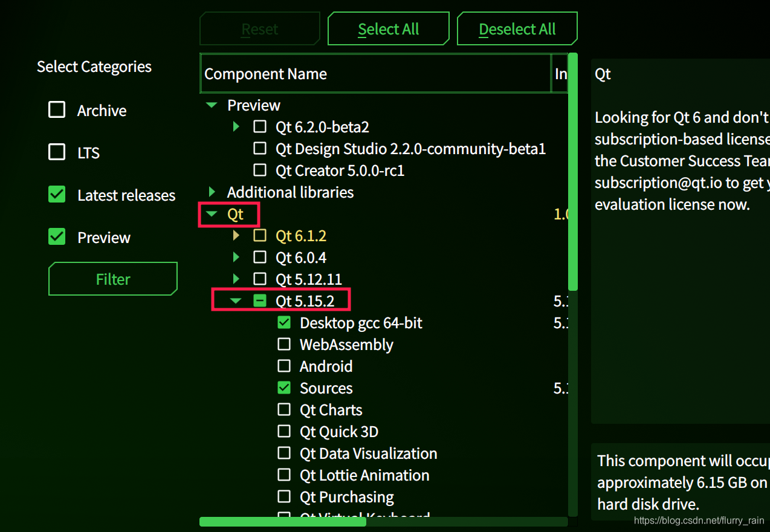Check the WebAssembly component checkbox

[284, 345]
